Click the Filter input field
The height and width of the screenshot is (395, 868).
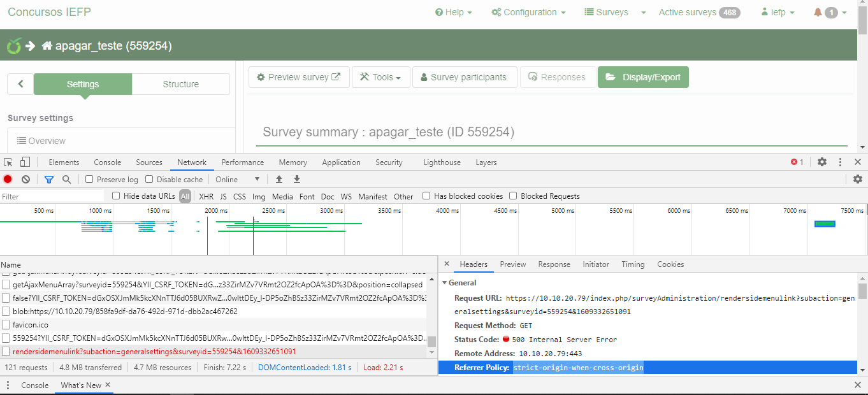(52, 196)
